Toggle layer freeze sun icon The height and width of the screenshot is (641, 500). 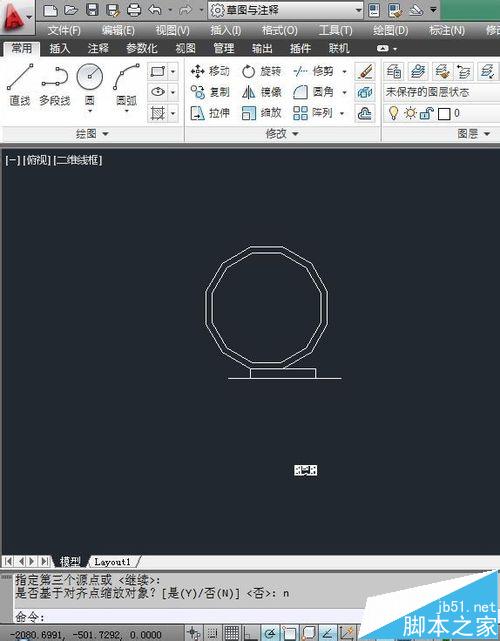[x=410, y=113]
